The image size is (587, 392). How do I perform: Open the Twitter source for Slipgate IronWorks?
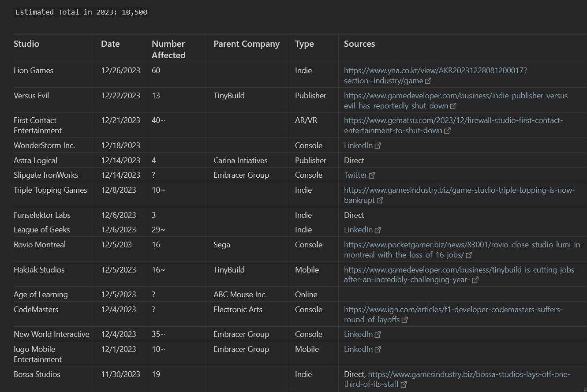coord(355,175)
